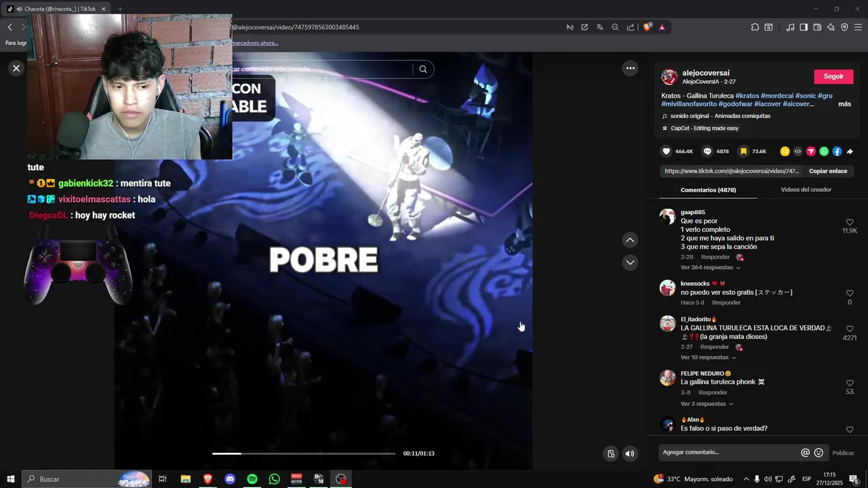Like gaap885's comment heart
Viewport: 868px width, 488px height.
pos(850,222)
